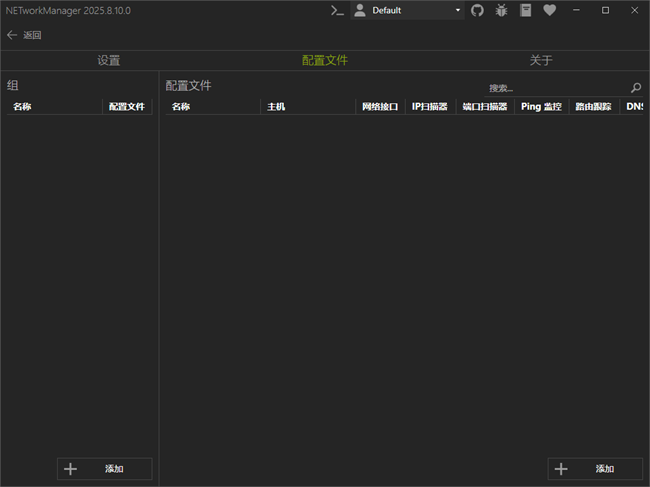
Task: Click the 端口扫描器 column header
Action: point(484,106)
